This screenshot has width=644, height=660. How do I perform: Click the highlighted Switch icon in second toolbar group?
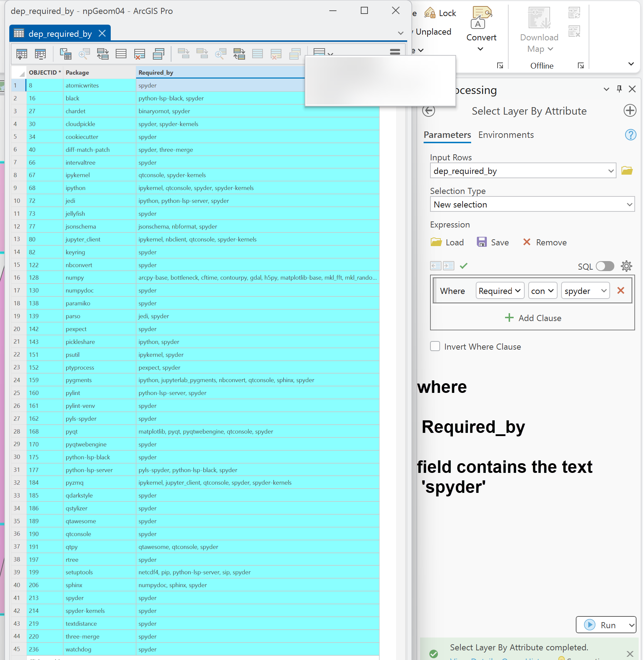(239, 54)
